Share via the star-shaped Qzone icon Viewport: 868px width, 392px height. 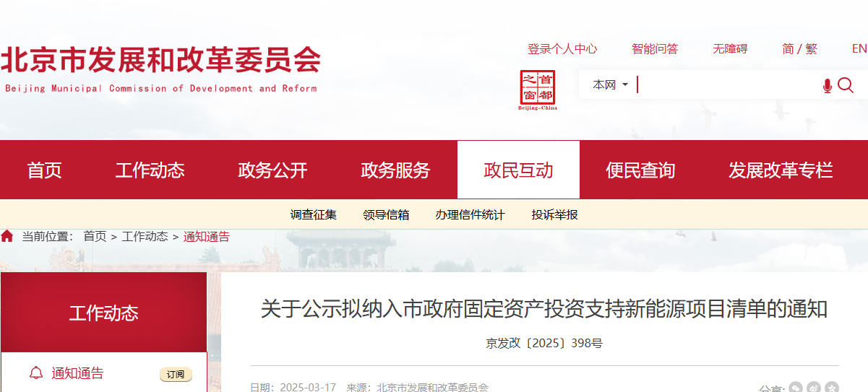832,388
